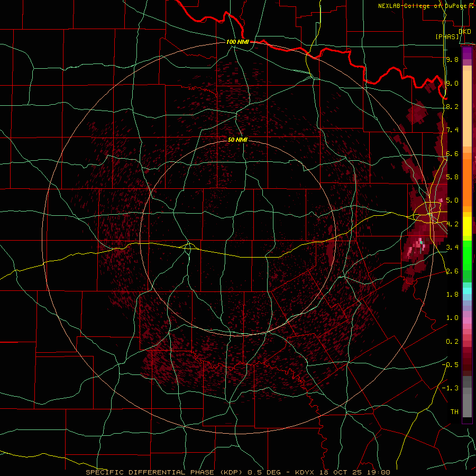Click the 2.6 legend value

click(452, 271)
